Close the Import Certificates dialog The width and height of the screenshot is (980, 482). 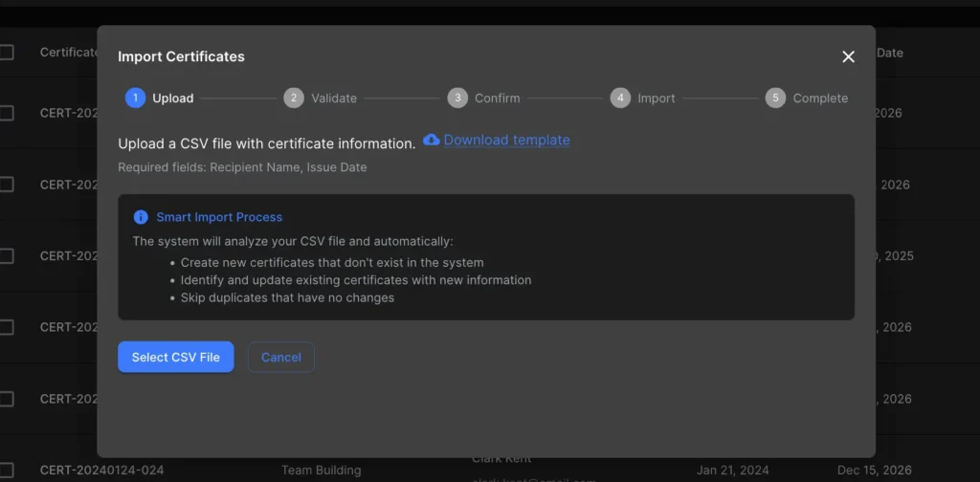point(848,56)
